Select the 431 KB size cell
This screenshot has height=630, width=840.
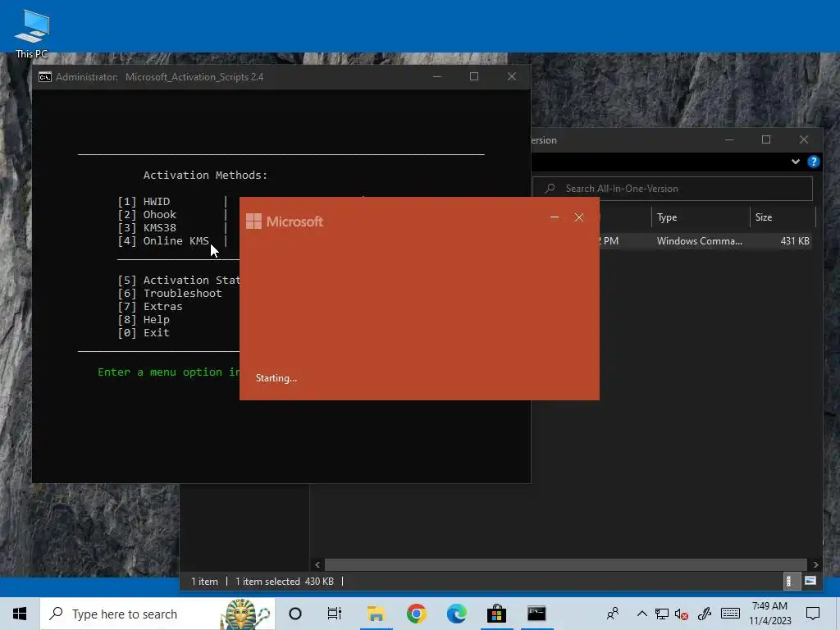(794, 241)
